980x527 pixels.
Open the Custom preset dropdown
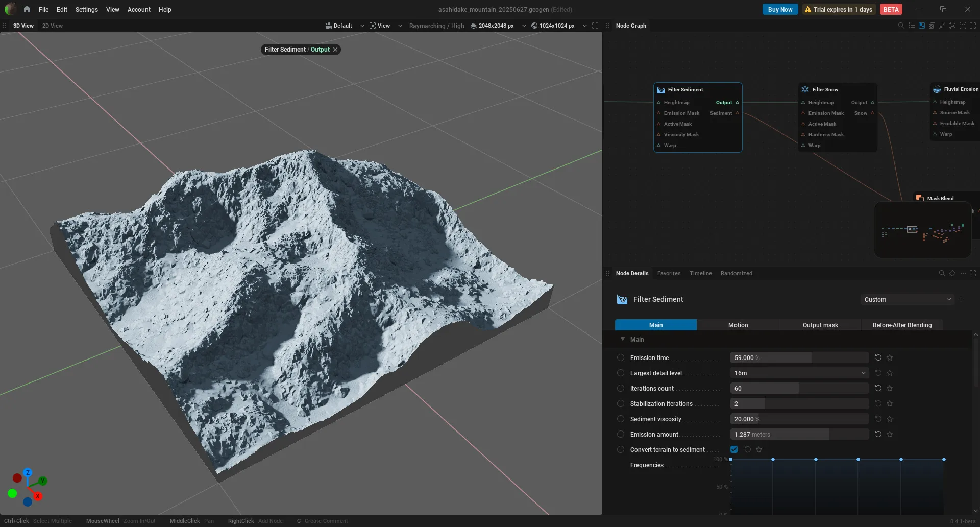(906, 299)
